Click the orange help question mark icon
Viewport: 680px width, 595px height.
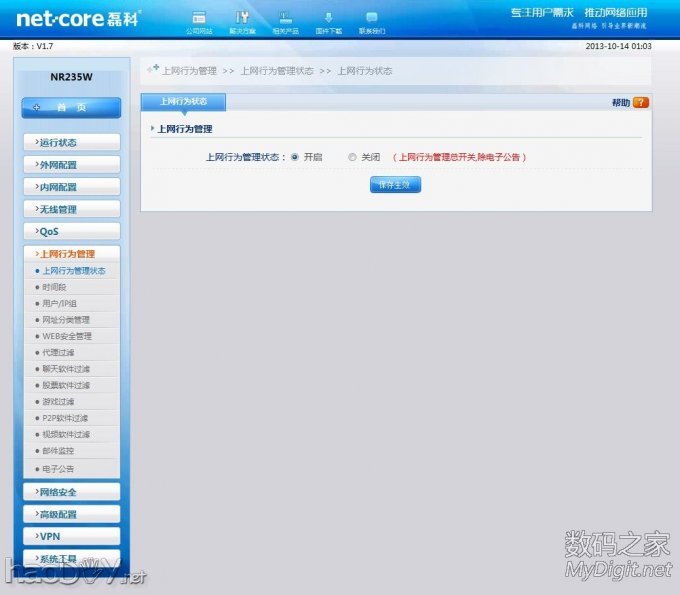click(641, 102)
